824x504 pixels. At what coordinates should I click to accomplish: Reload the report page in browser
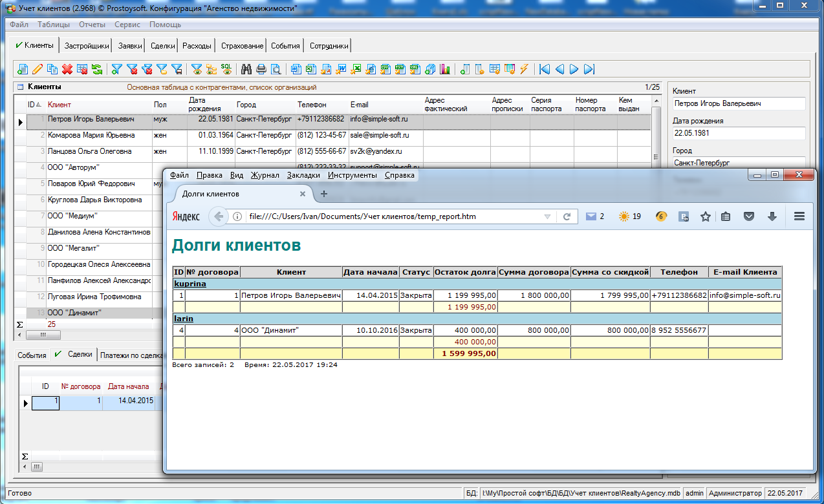(x=567, y=216)
